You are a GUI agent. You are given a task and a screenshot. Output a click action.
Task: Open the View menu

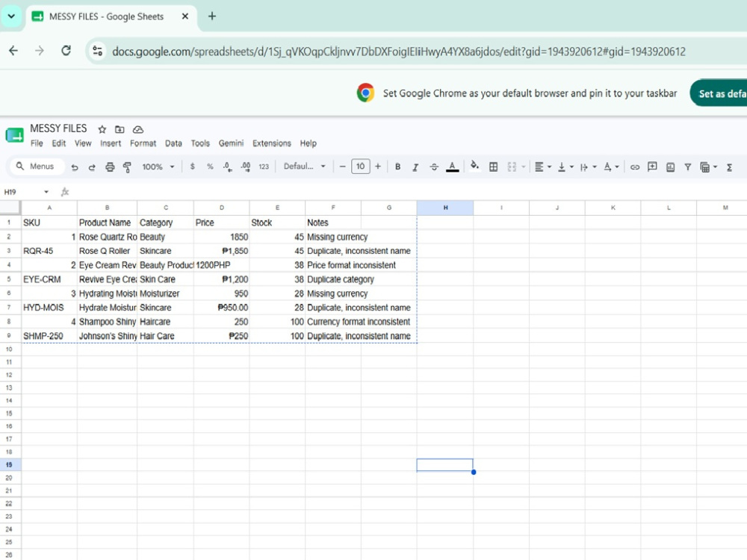click(x=83, y=143)
